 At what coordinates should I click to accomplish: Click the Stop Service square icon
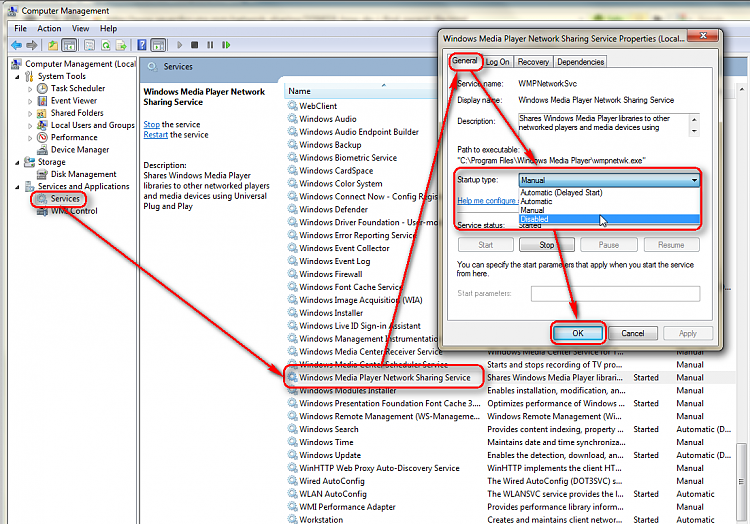pos(194,45)
